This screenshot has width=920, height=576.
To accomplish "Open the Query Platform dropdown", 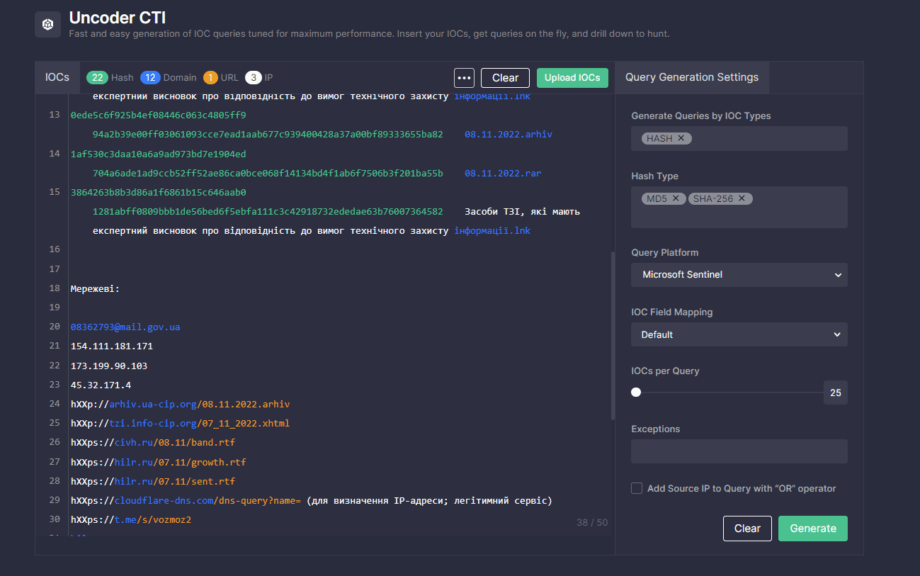I will tap(739, 275).
